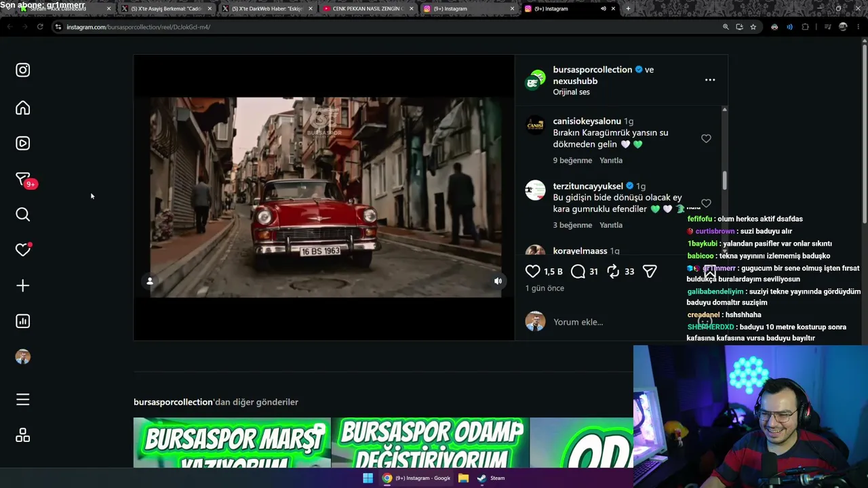The height and width of the screenshot is (488, 868).
Task: Reply to terzituncayyuksel's comment with Yanıtla
Action: (611, 225)
